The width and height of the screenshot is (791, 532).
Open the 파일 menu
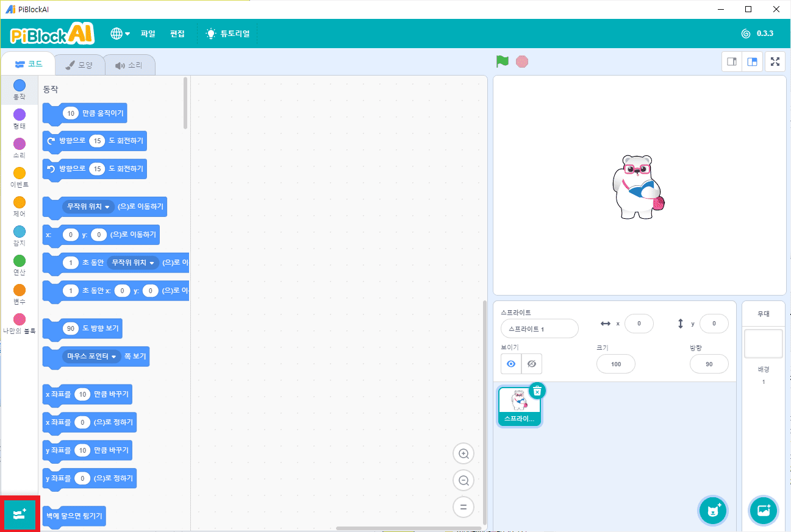[148, 34]
